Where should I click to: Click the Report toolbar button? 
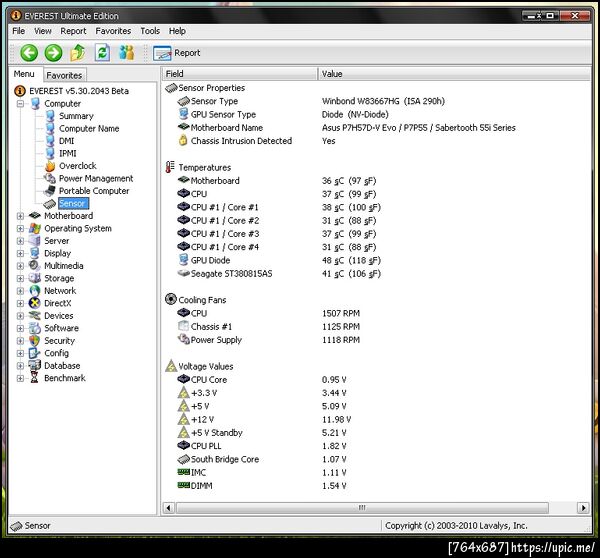pos(177,53)
